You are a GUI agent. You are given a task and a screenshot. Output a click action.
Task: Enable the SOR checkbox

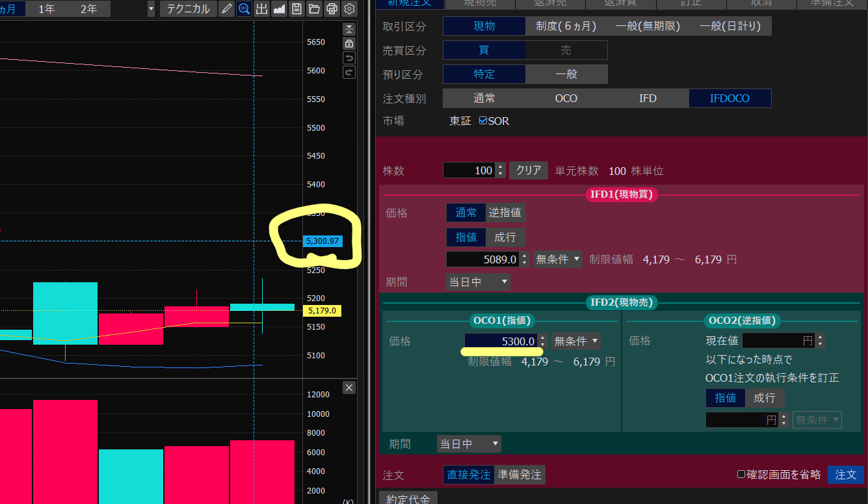[482, 120]
